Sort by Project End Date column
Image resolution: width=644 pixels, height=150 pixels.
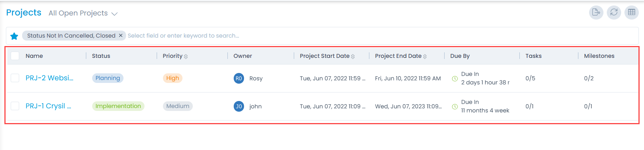click(425, 56)
